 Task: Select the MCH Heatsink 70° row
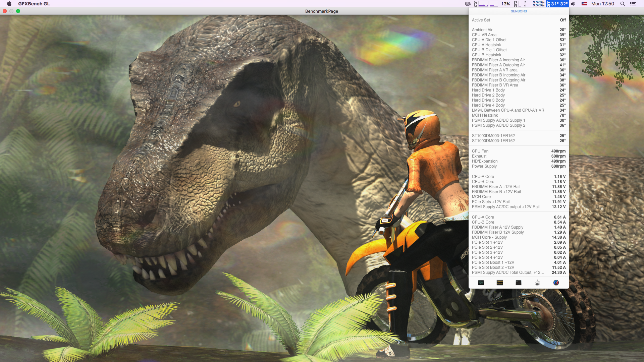[519, 115]
